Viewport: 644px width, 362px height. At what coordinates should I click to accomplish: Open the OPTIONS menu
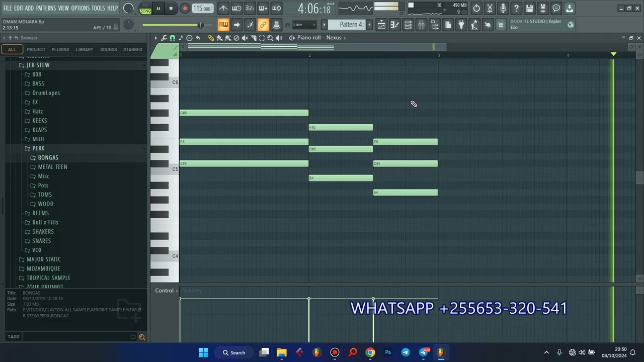pyautogui.click(x=80, y=8)
